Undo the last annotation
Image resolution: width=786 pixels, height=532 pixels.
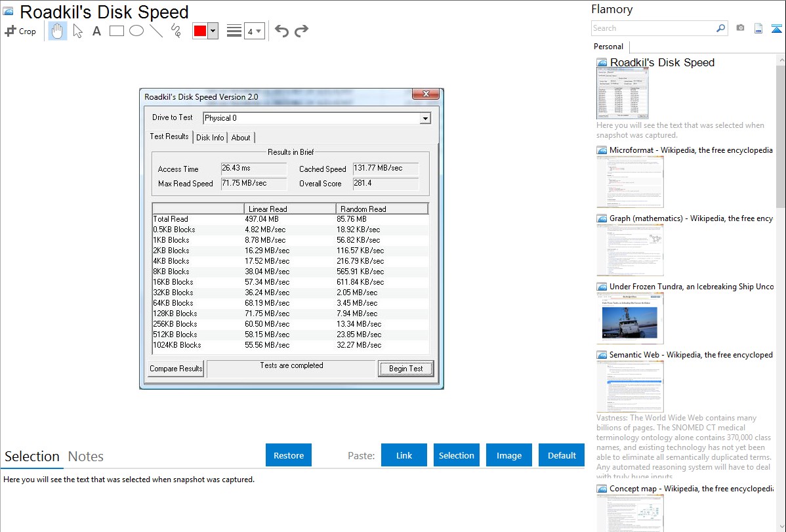281,31
